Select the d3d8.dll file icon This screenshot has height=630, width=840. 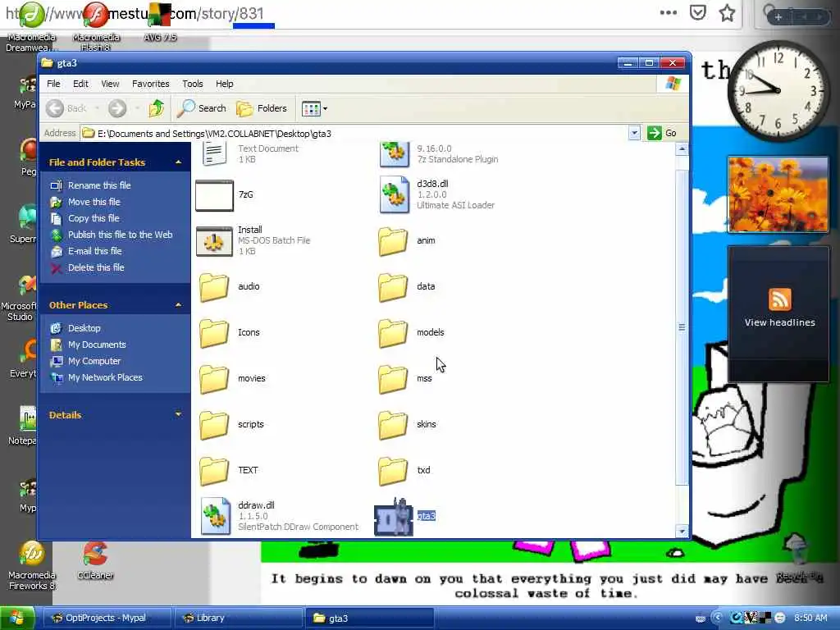tap(395, 195)
